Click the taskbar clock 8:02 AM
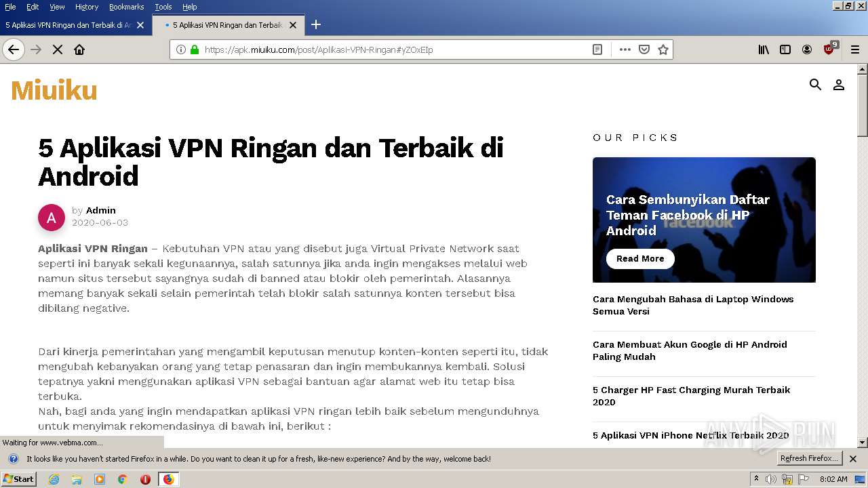This screenshot has width=868, height=488. (833, 479)
